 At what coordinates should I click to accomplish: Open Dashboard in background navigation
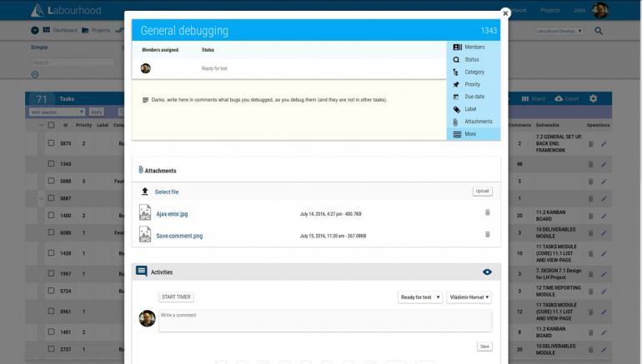coord(60,30)
